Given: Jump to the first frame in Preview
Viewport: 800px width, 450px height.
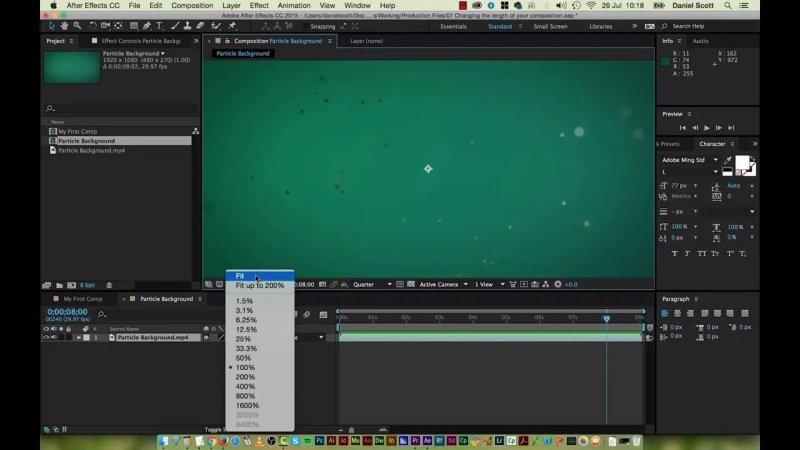Looking at the screenshot, I should click(683, 128).
